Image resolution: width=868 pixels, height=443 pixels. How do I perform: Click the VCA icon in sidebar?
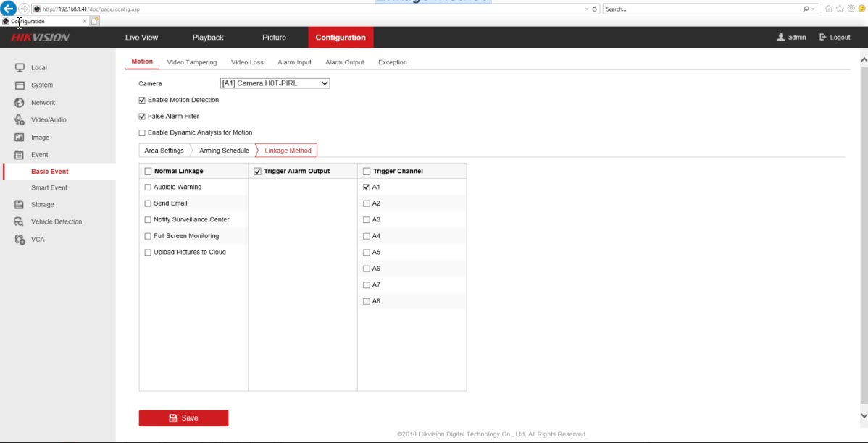pos(20,240)
